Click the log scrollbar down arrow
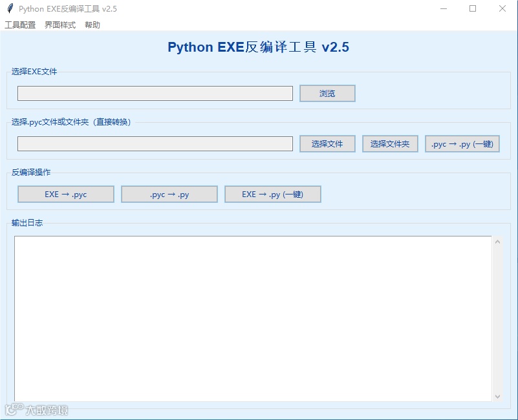The width and height of the screenshot is (518, 420). click(497, 396)
